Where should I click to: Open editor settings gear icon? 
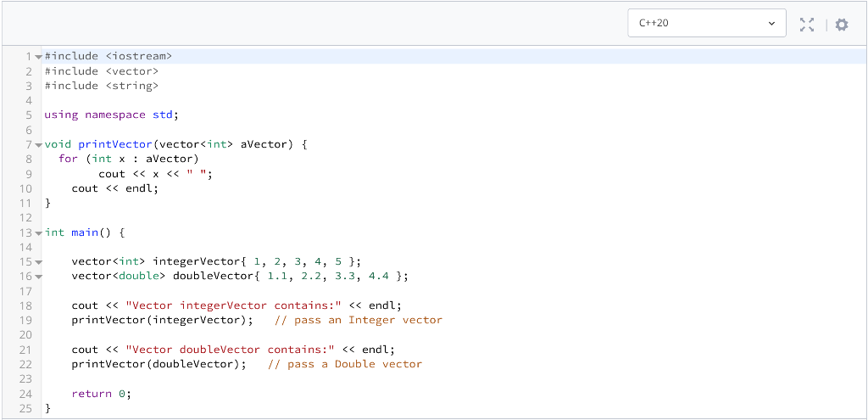coord(842,25)
